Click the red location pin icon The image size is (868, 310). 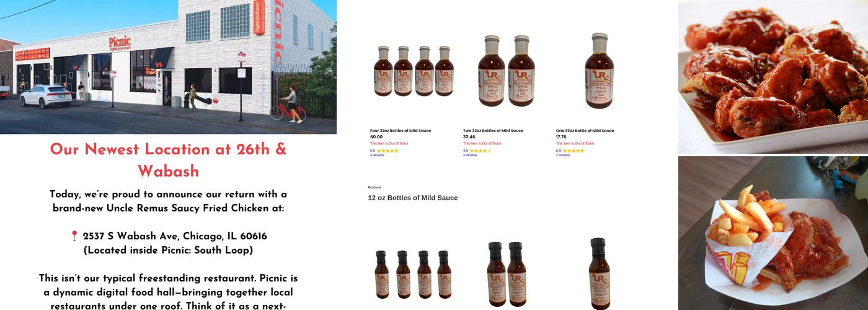coord(74,236)
